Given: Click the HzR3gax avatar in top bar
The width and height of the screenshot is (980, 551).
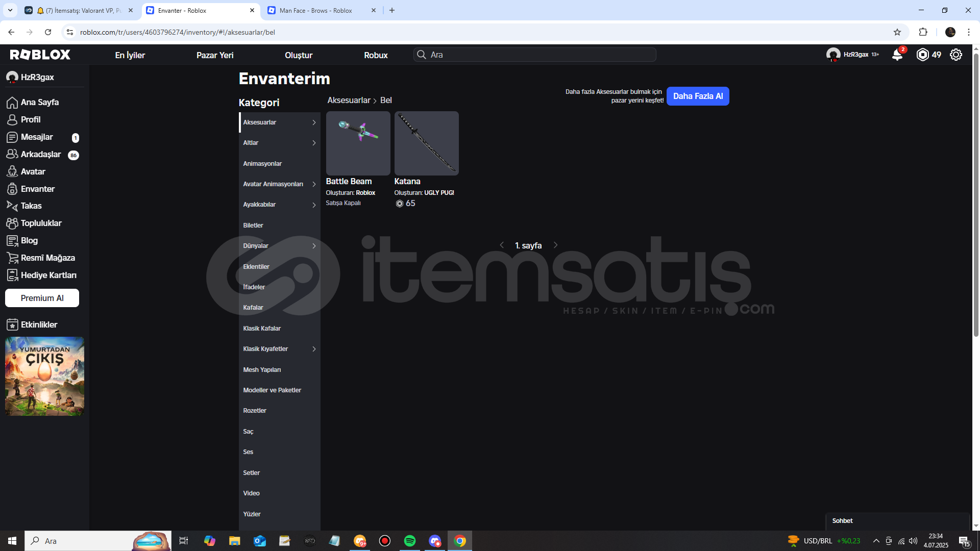Looking at the screenshot, I should (x=833, y=55).
